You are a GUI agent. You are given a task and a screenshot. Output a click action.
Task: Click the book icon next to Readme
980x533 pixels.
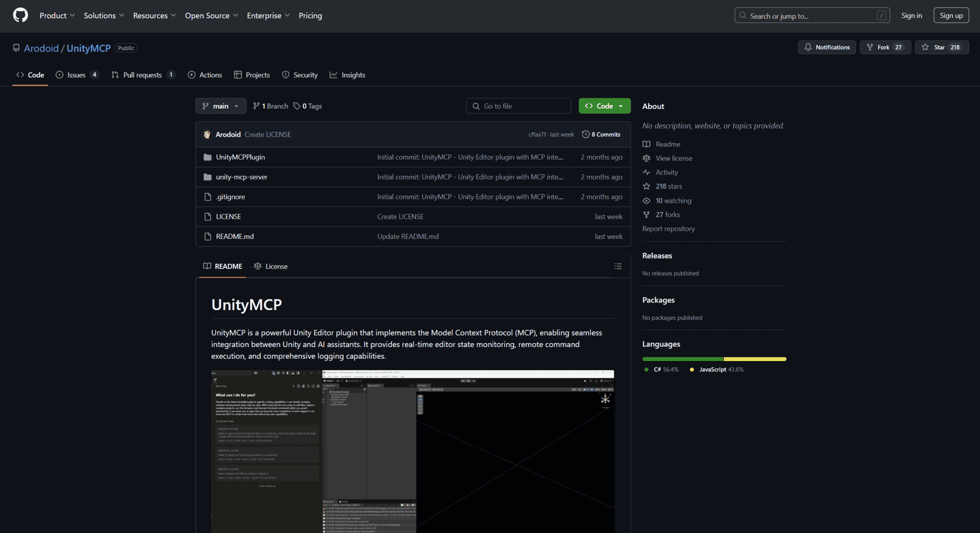(646, 144)
